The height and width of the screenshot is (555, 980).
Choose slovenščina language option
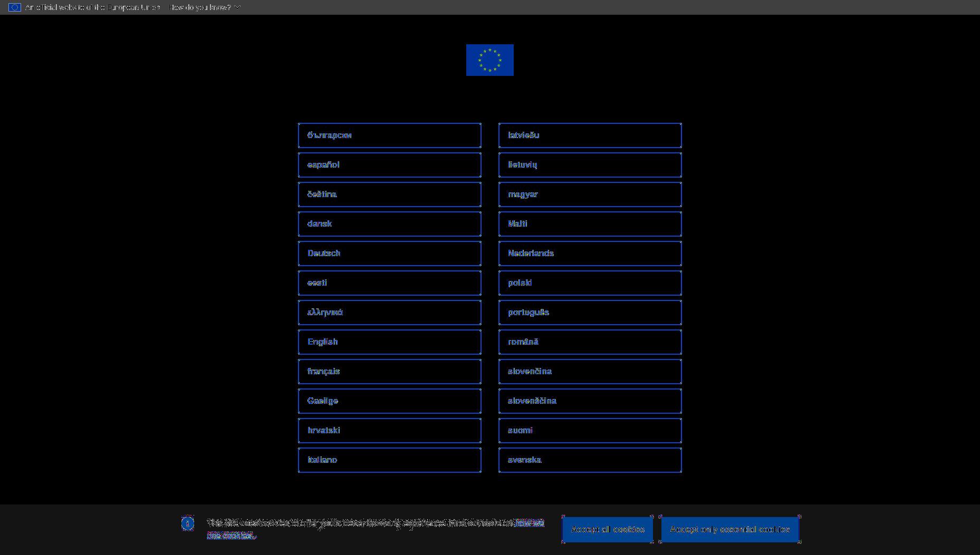pos(590,401)
